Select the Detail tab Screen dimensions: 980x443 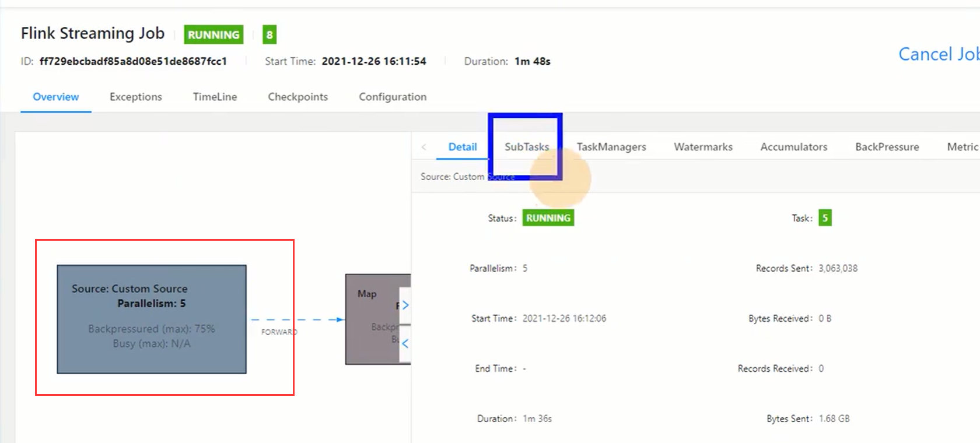pyautogui.click(x=463, y=147)
